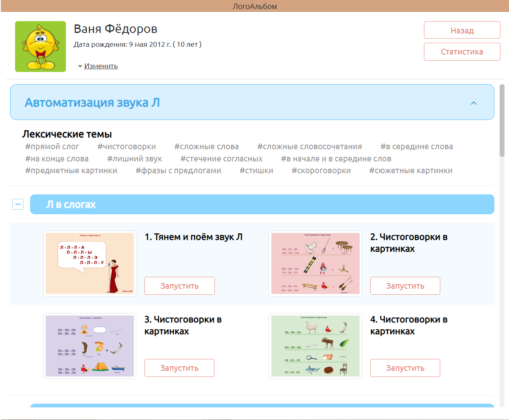Screen dimensions: 509x420
Task: Filter by '#прямой слог' tag
Action: tap(52, 147)
